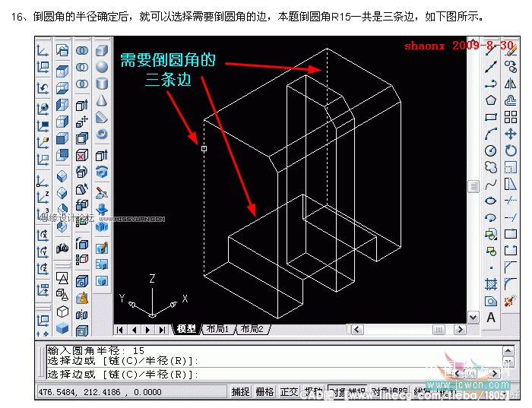Select the Array modify tool
The height and width of the screenshot is (408, 532).
coord(511,117)
